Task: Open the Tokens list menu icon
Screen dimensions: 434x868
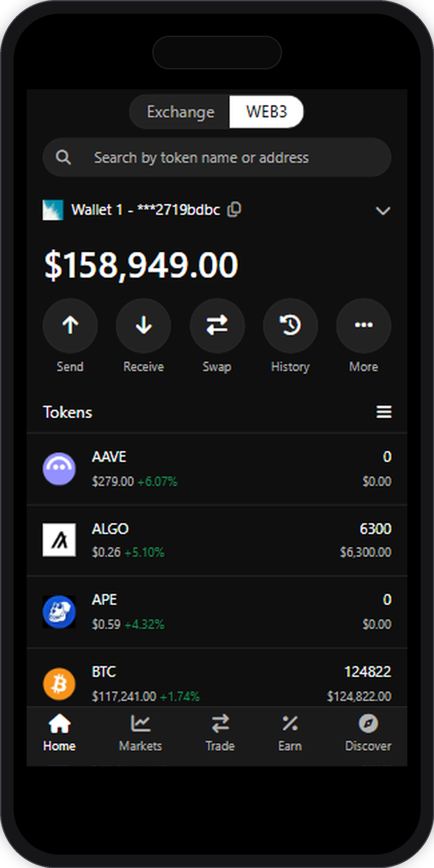Action: click(x=384, y=412)
